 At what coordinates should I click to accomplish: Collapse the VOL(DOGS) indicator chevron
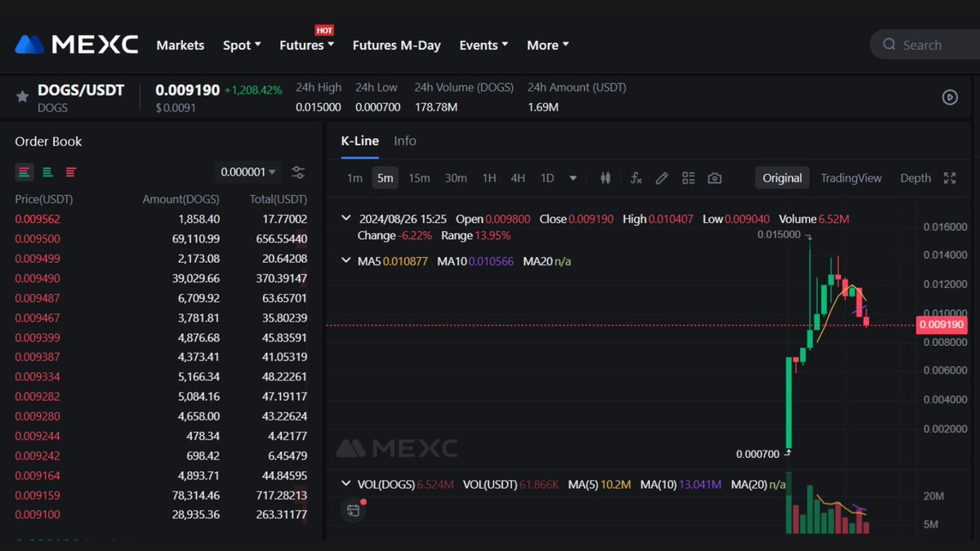pyautogui.click(x=346, y=484)
